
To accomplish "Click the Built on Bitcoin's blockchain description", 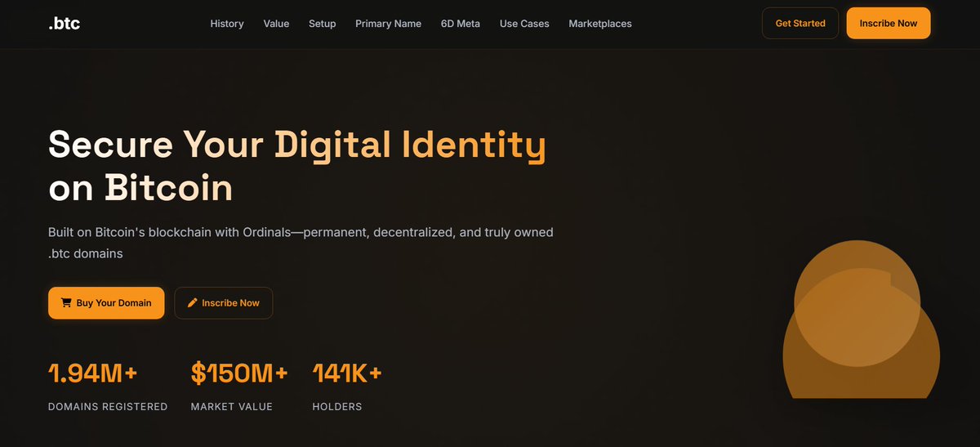I will (x=301, y=243).
